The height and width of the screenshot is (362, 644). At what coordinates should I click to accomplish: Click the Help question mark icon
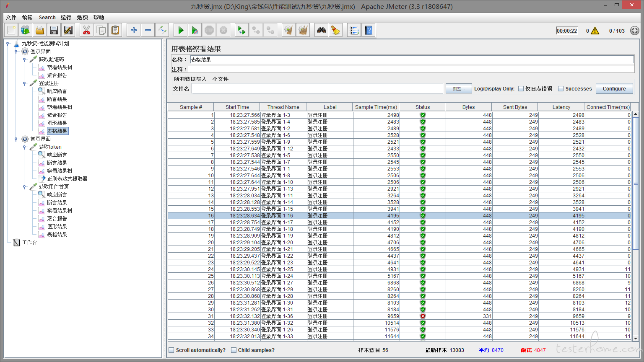[368, 30]
